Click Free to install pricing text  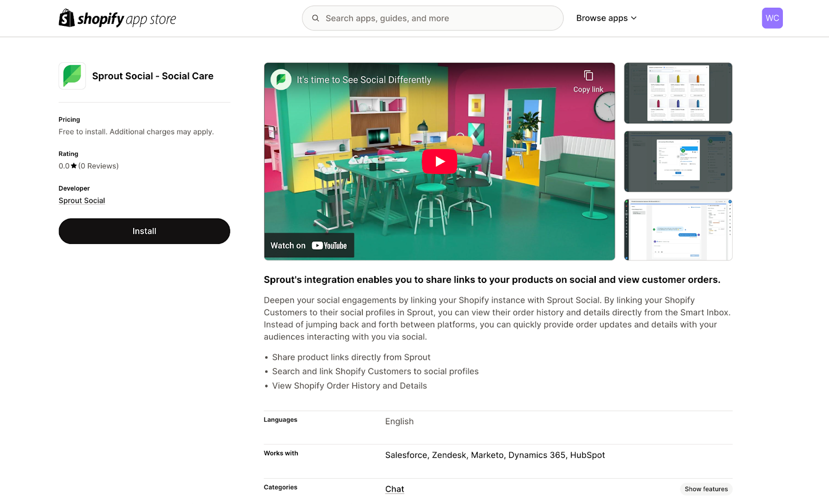click(136, 132)
